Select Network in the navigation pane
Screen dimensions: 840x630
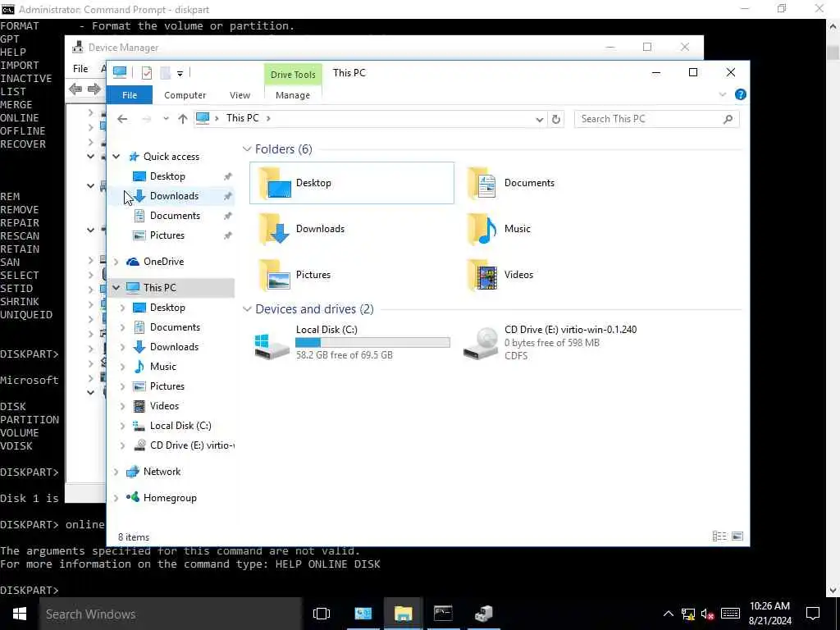pos(162,472)
